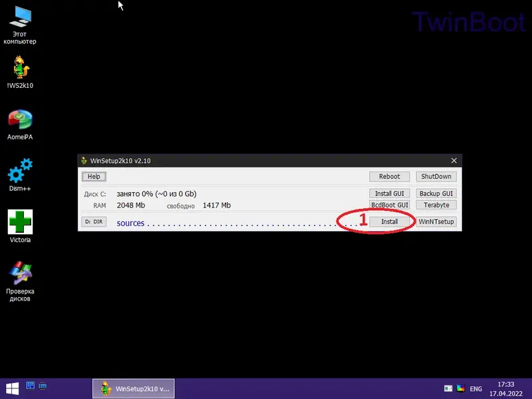Click the Install button
This screenshot has height=399, width=532.
(390, 221)
